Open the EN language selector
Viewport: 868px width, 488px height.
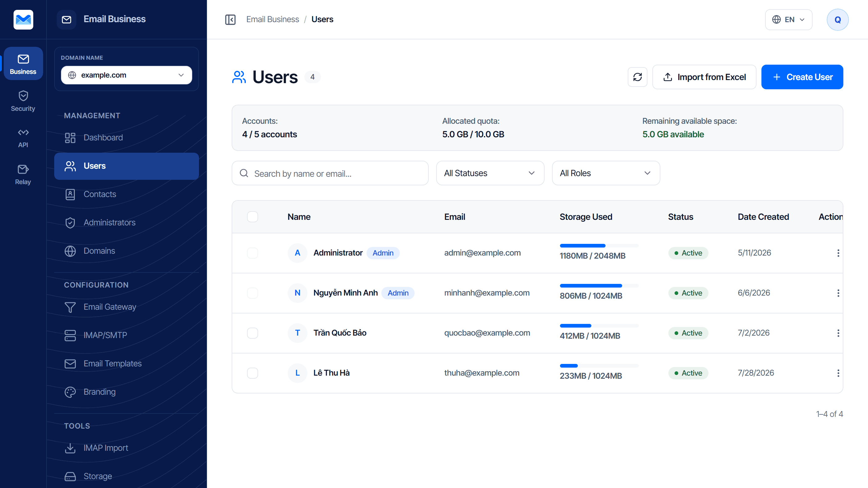click(788, 19)
